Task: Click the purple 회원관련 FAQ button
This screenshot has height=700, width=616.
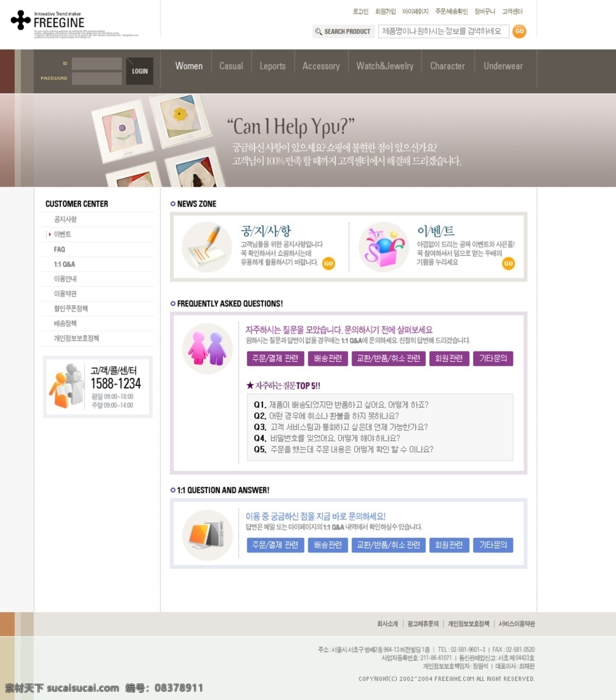Action: (449, 358)
